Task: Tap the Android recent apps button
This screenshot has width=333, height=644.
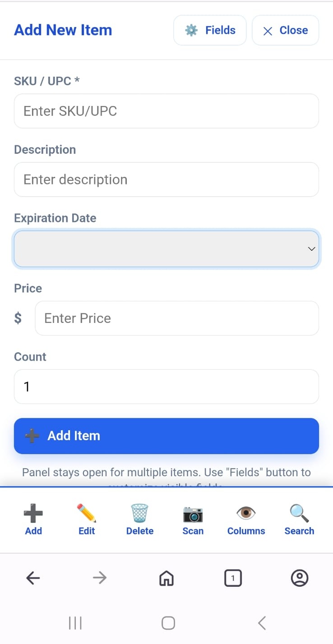Action: coord(75,623)
